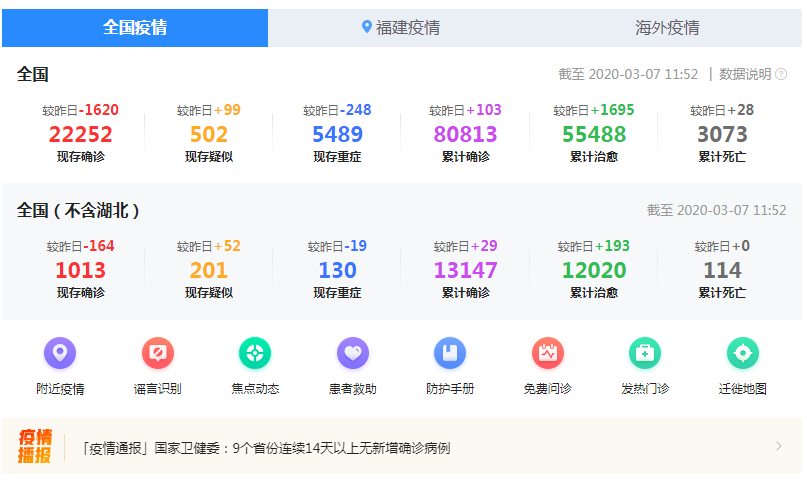Click the 全国（不含湖北）section heading
The image size is (807, 482).
78,210
